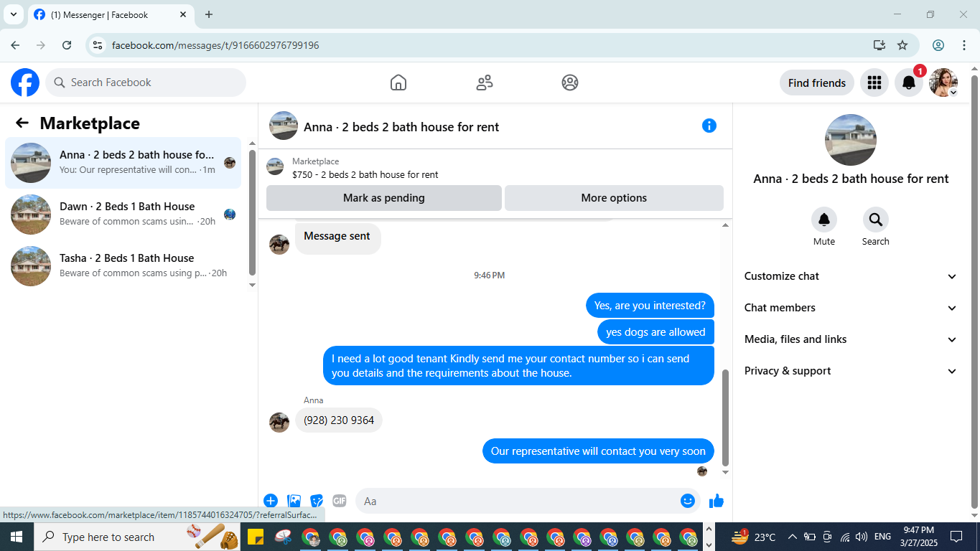The height and width of the screenshot is (551, 980).
Task: Click the install app icon in address bar
Action: pos(879,45)
